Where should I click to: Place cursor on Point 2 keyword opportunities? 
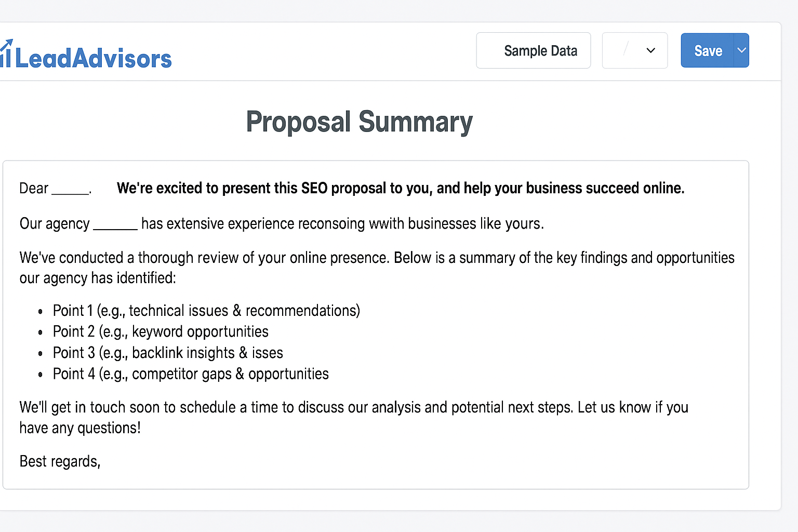coord(161,331)
